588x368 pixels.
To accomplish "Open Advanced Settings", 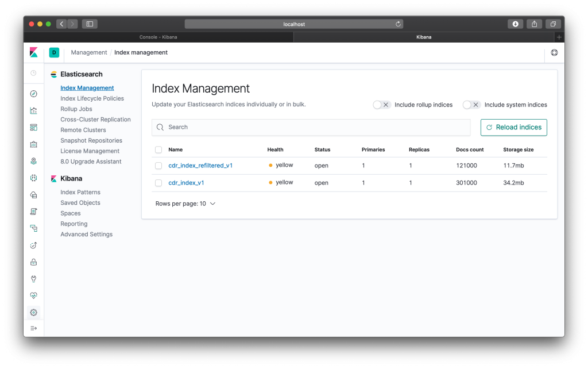I will coord(87,235).
